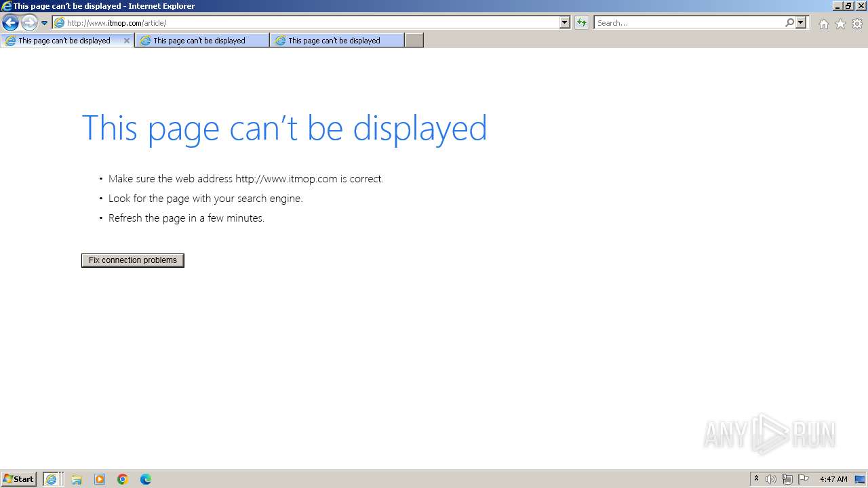The width and height of the screenshot is (868, 488).
Task: Click 'Refresh the page in a few minutes'
Action: 186,218
